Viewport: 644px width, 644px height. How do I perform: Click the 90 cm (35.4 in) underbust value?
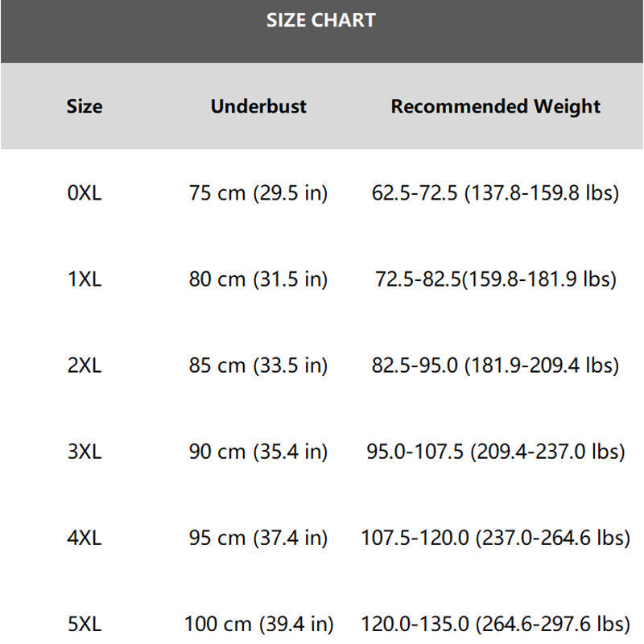258,452
